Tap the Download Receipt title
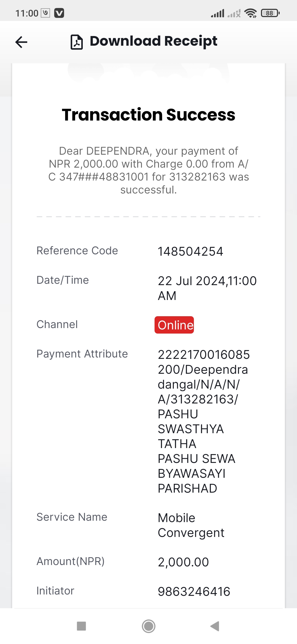This screenshot has height=644, width=297. (153, 41)
